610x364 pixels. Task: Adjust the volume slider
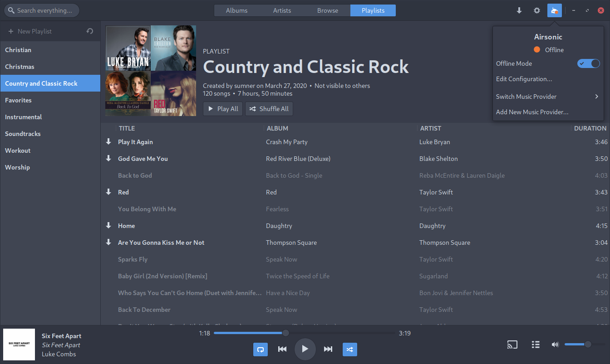click(x=584, y=345)
